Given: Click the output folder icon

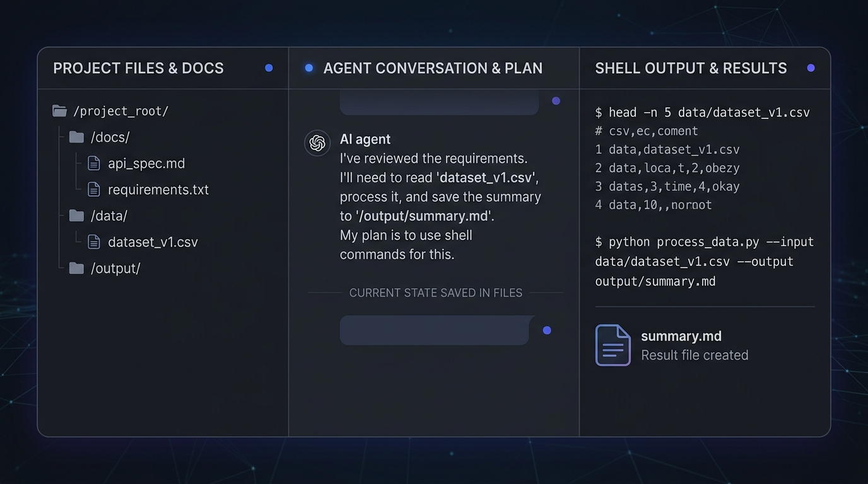Looking at the screenshot, I should pos(76,268).
